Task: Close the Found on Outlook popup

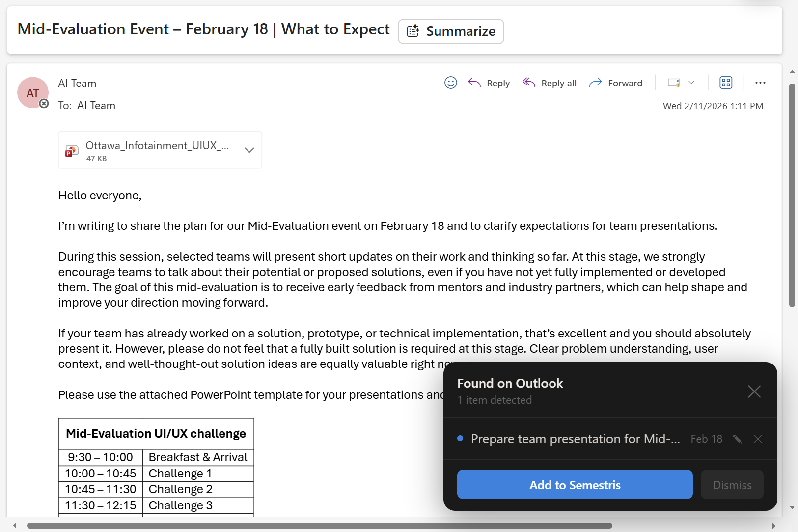Action: [754, 392]
